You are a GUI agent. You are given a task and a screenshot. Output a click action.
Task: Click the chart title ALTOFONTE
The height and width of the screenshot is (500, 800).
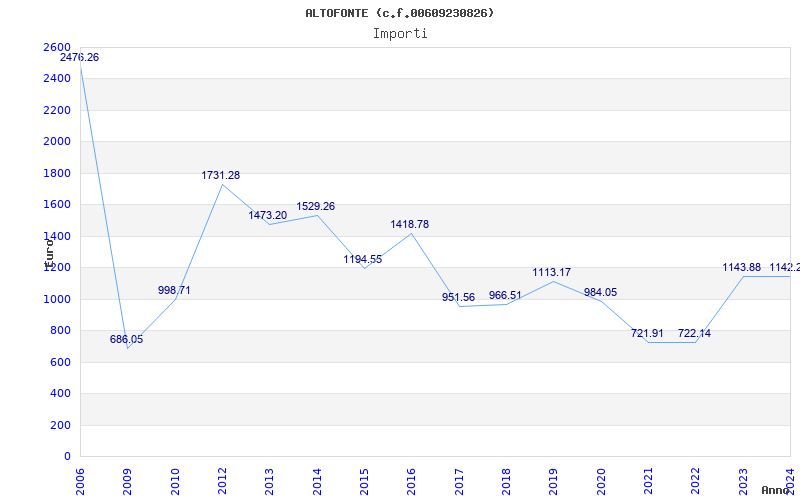[x=399, y=13]
